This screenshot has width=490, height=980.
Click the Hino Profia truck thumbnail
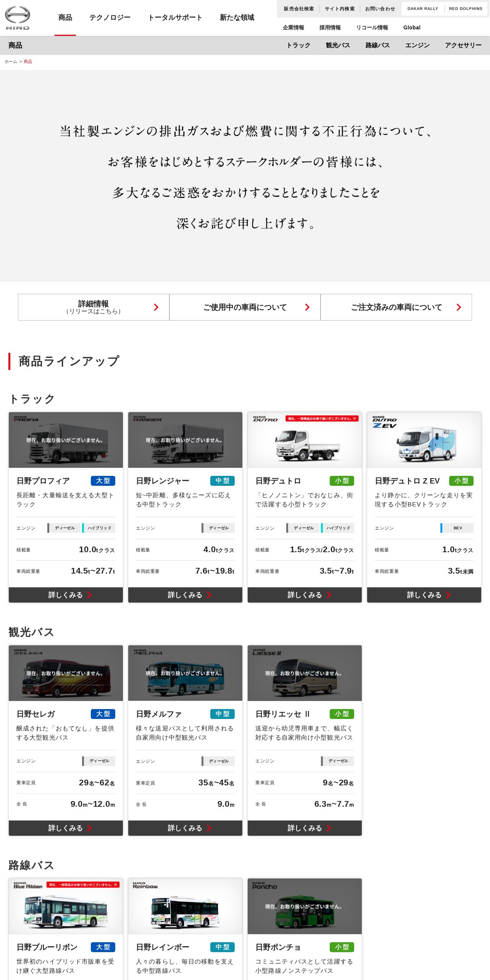coord(66,440)
